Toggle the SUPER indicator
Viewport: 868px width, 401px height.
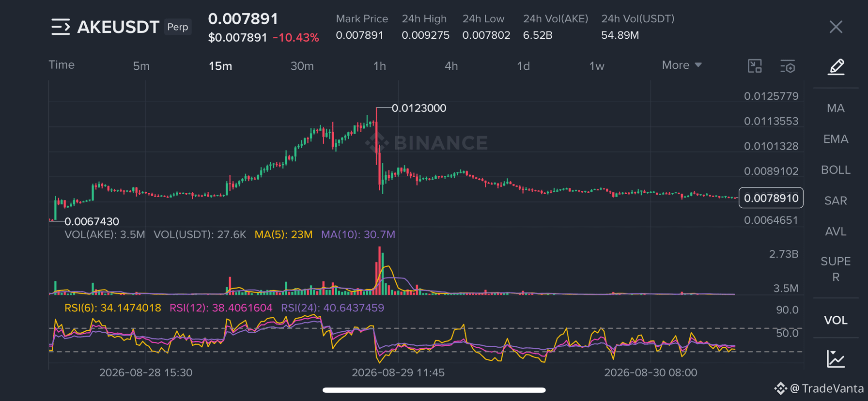coord(836,269)
